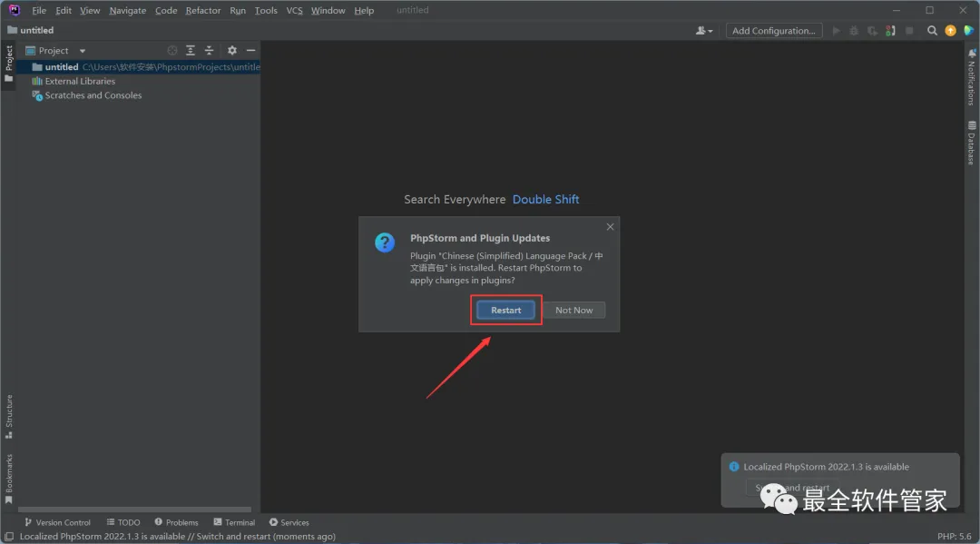Toggle the Structure side tab
The height and width of the screenshot is (544, 980).
[x=9, y=416]
